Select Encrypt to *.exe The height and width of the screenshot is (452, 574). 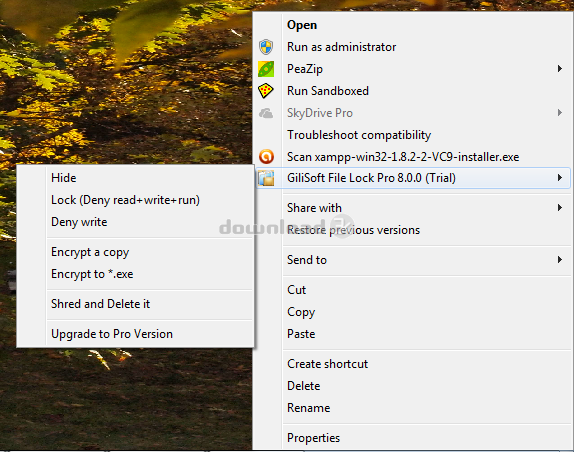click(x=135, y=274)
